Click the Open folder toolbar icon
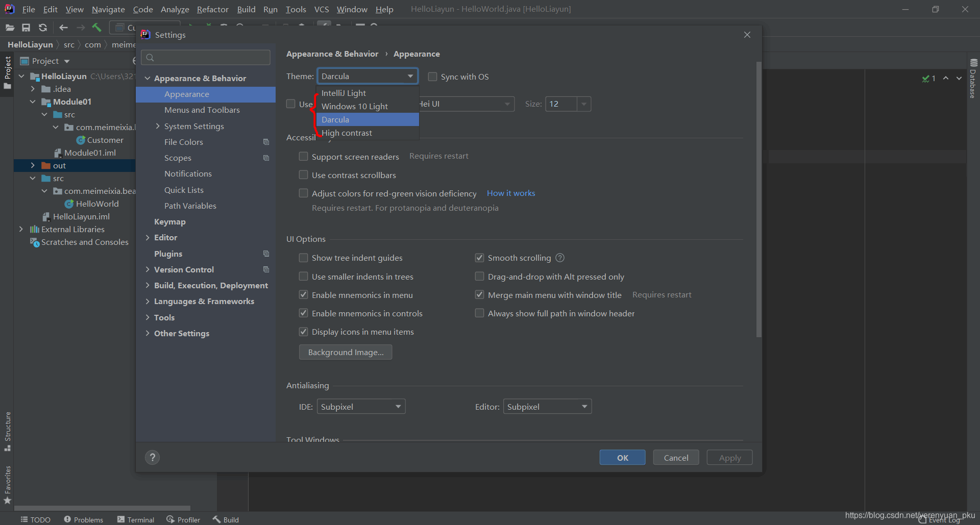Viewport: 980px width, 525px height. 10,28
